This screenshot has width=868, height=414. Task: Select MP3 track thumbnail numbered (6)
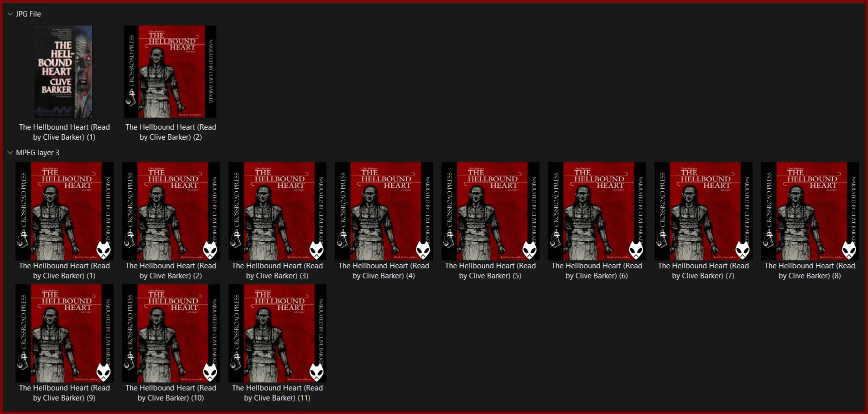click(x=597, y=211)
